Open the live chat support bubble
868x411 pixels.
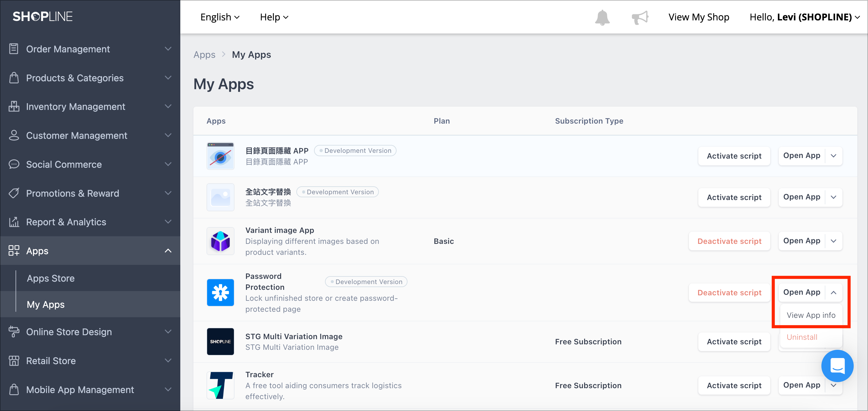tap(837, 366)
